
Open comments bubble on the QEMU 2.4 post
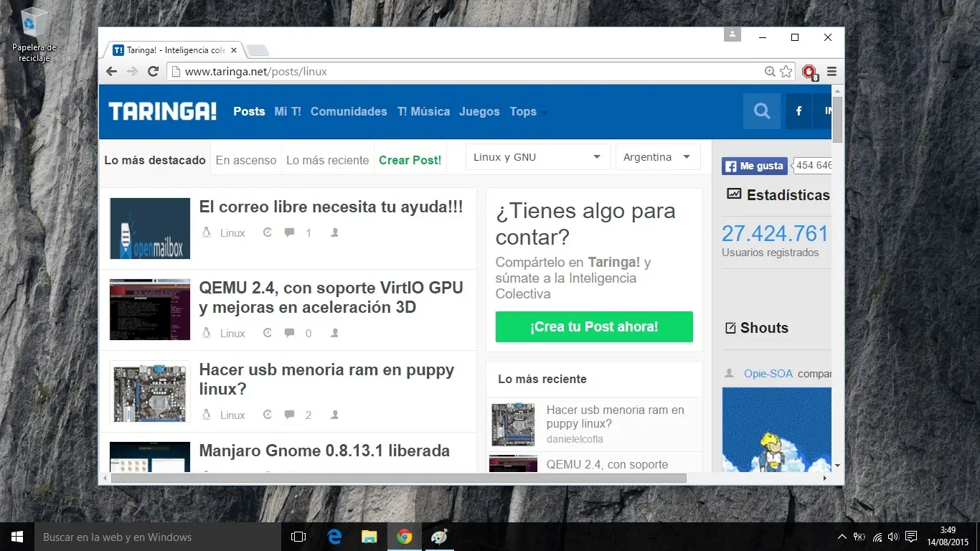pos(290,333)
